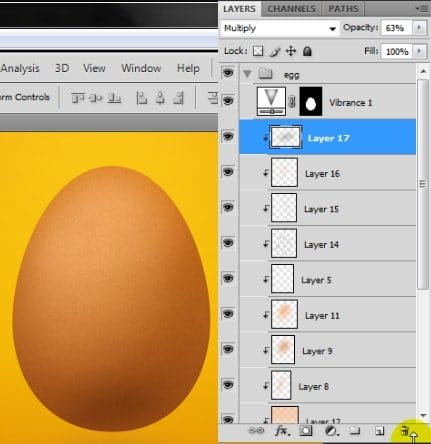The height and width of the screenshot is (444, 431).
Task: Select the Layer 17 thumbnail
Action: pyautogui.click(x=285, y=137)
